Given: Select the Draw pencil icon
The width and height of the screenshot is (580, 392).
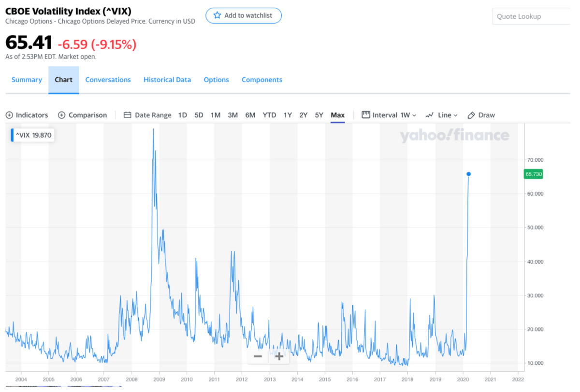Looking at the screenshot, I should (472, 115).
